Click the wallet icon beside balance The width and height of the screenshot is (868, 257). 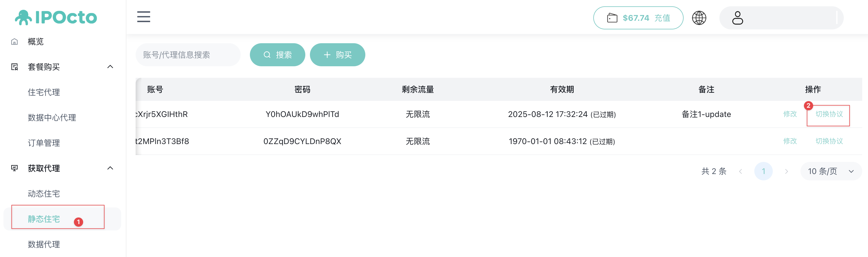click(612, 18)
